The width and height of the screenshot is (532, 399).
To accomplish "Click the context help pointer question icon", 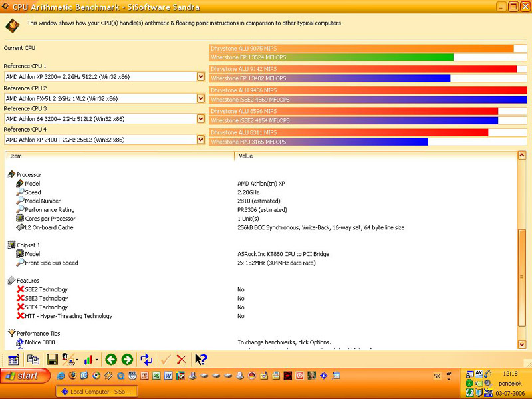I will pos(201,359).
